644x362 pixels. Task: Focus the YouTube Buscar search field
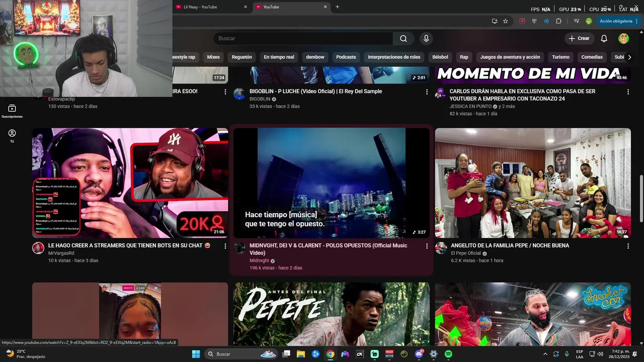[x=303, y=39]
